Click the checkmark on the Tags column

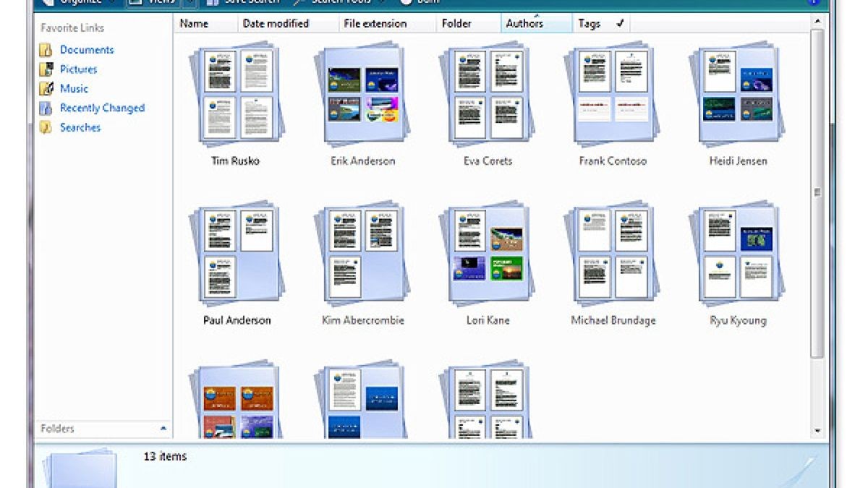[x=620, y=23]
